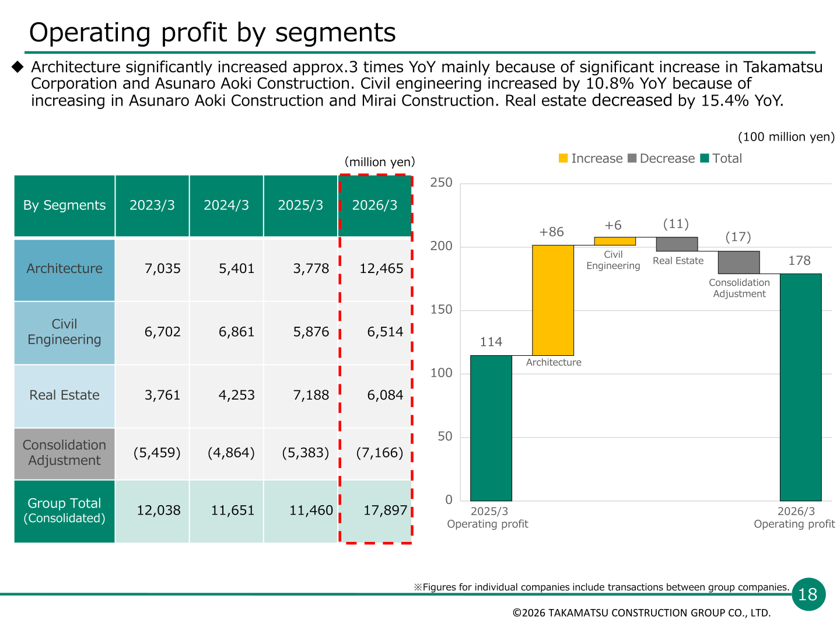Click the small yellow Civil Engineering bar

[615, 242]
